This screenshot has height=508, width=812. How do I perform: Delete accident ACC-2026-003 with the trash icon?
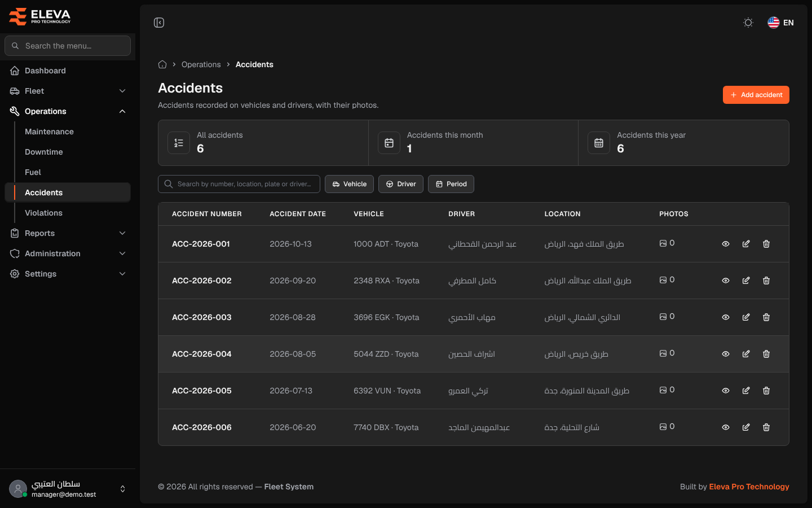(x=766, y=317)
